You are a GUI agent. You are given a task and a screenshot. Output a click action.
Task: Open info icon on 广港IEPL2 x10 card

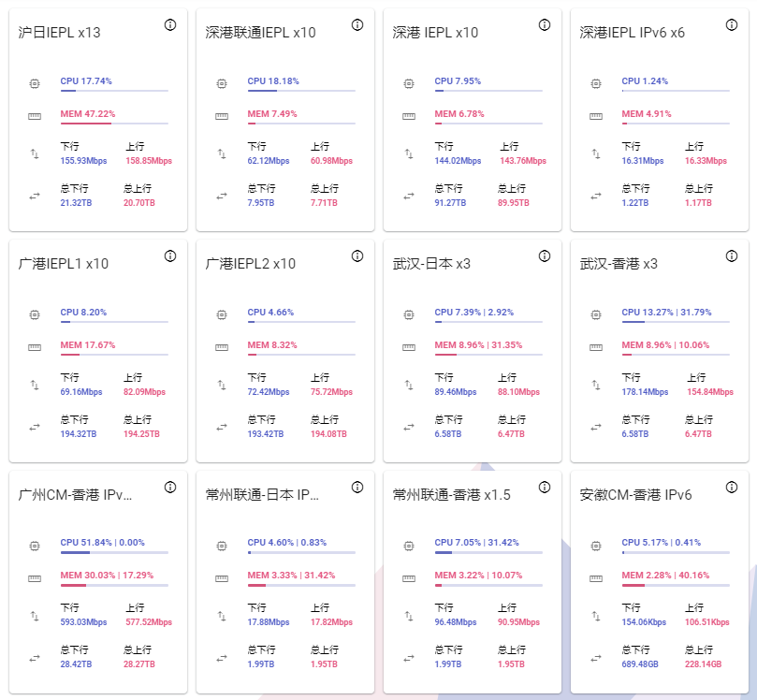click(x=357, y=256)
